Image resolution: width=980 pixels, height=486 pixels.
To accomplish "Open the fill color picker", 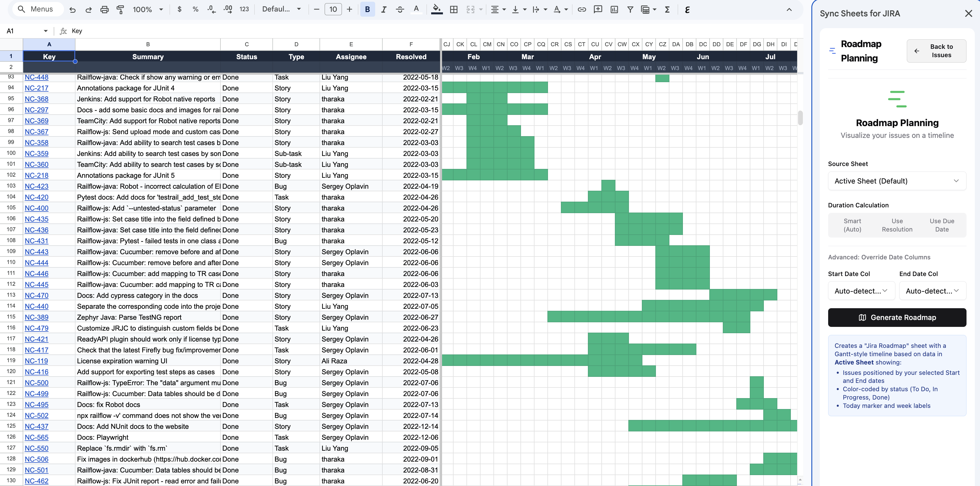I will (x=436, y=9).
